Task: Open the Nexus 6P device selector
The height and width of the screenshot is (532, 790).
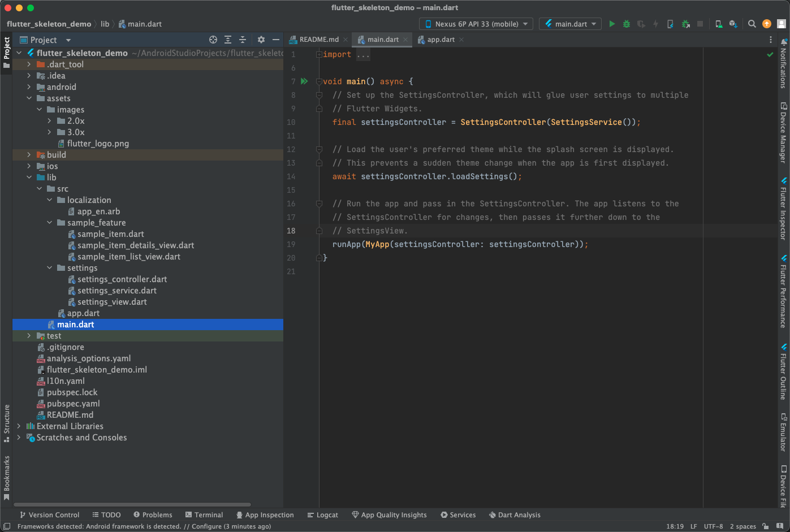Action: (x=475, y=24)
